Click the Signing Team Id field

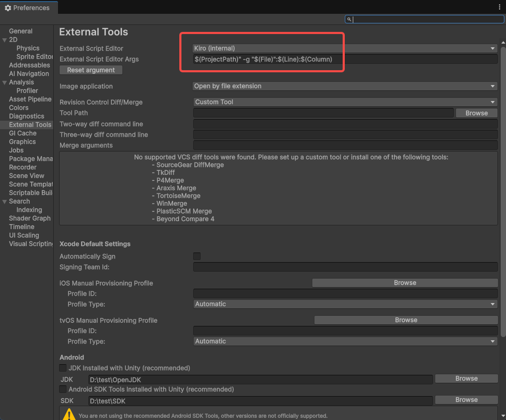tap(345, 267)
